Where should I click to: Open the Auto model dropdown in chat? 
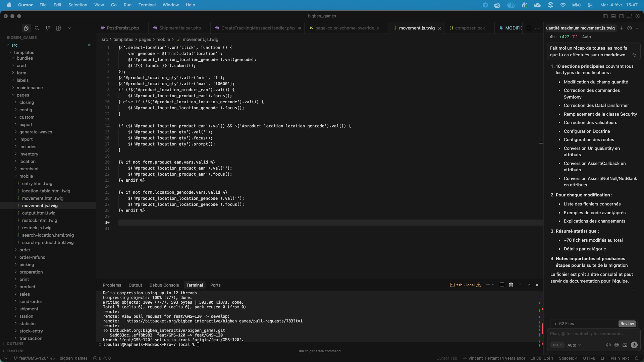click(574, 345)
